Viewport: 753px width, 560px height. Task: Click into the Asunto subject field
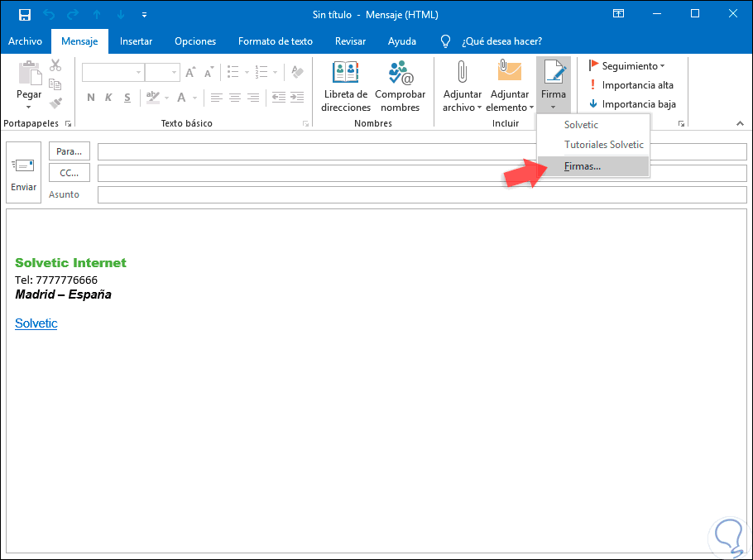pyautogui.click(x=422, y=194)
